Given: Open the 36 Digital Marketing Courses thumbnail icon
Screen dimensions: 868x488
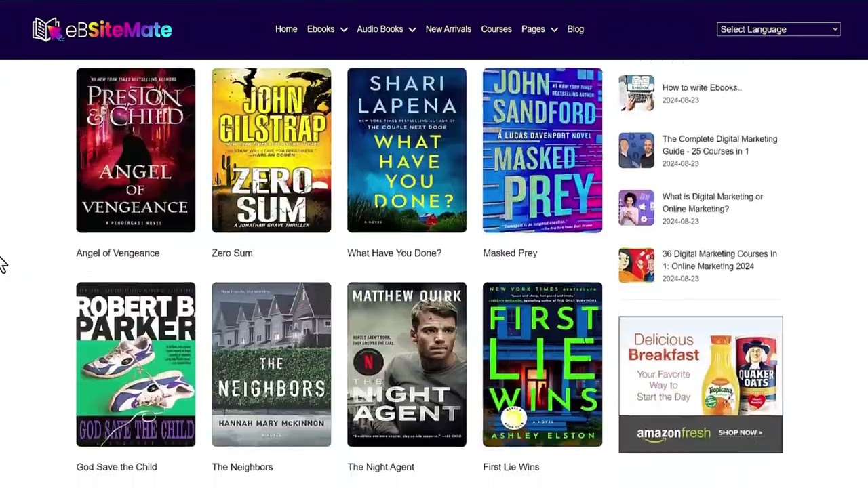Looking at the screenshot, I should (636, 265).
